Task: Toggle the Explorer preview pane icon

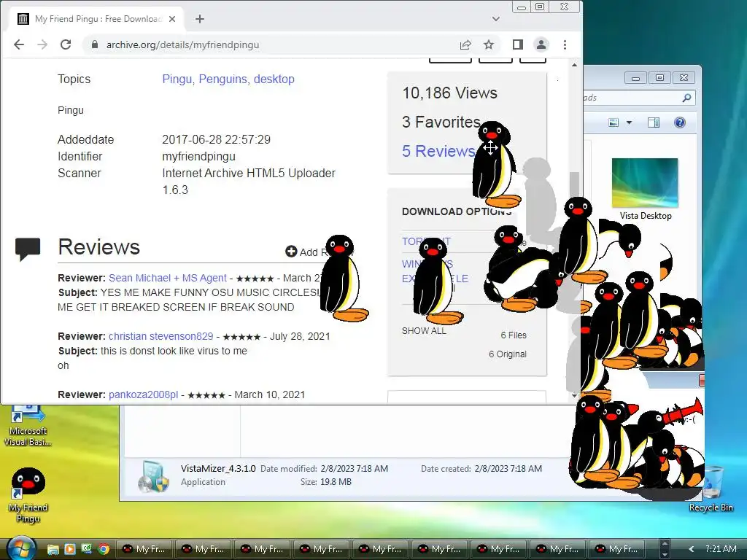Action: tap(654, 122)
